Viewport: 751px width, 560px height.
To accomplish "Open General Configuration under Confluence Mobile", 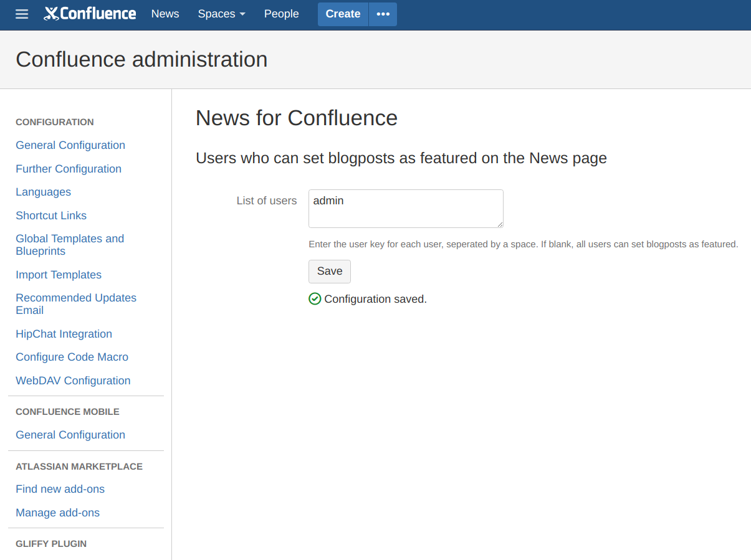I will (70, 435).
